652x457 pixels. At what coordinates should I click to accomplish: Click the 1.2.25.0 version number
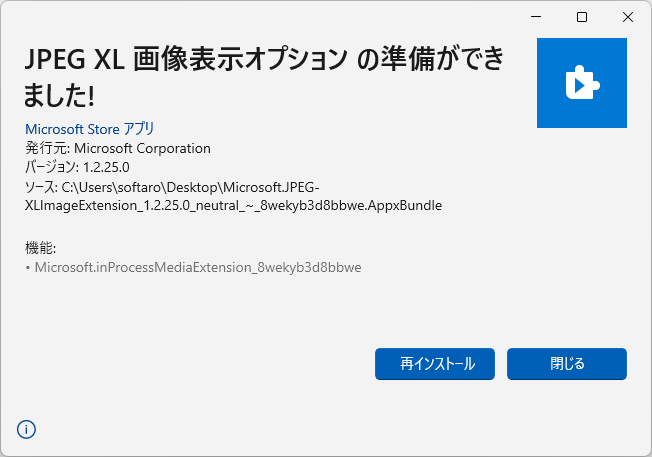pos(106,167)
